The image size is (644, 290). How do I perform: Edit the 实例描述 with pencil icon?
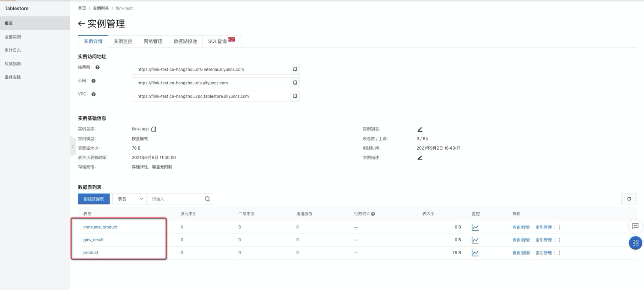pos(420,157)
